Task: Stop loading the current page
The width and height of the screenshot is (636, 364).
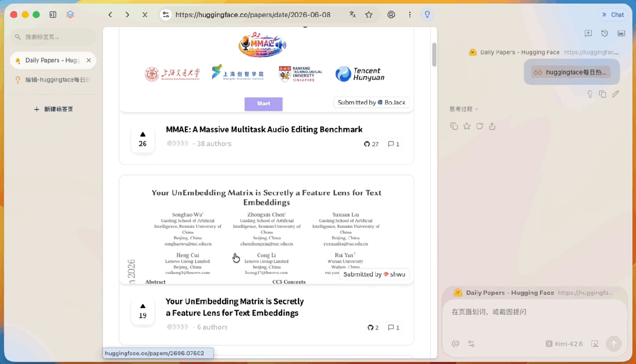Action: [x=145, y=15]
